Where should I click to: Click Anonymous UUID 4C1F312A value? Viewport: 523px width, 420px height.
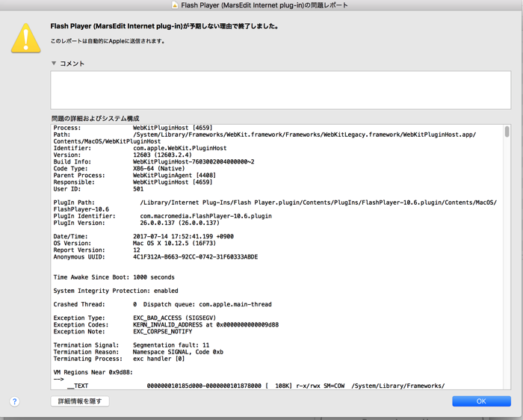[x=195, y=257]
